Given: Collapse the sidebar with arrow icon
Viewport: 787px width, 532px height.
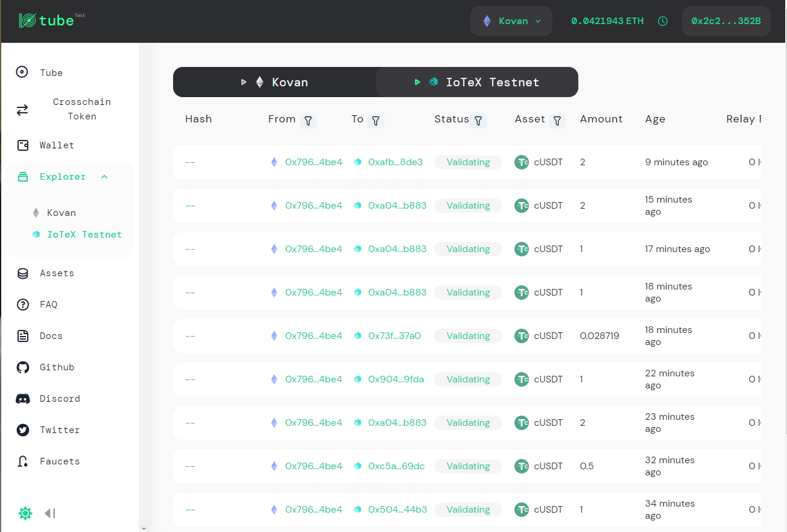Looking at the screenshot, I should [x=50, y=513].
